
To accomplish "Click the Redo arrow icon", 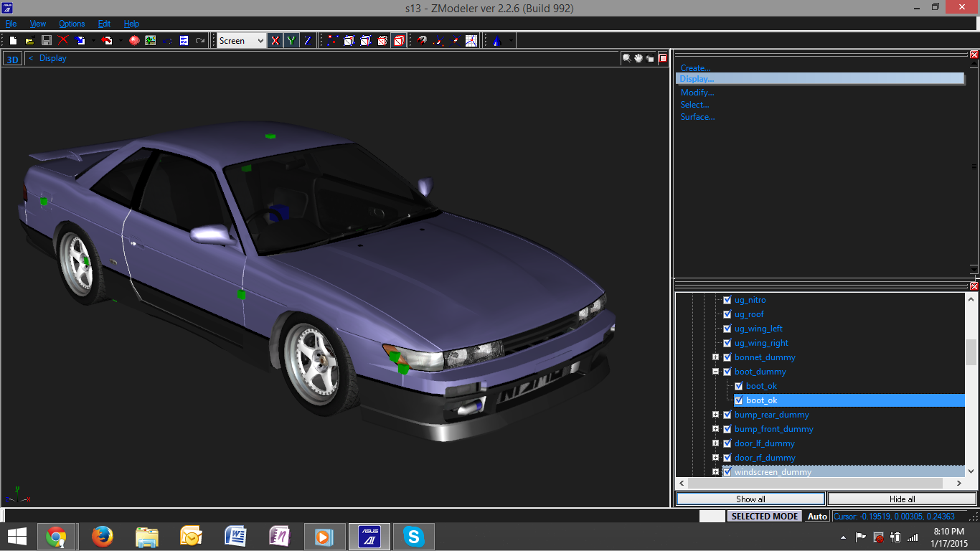I will [201, 41].
